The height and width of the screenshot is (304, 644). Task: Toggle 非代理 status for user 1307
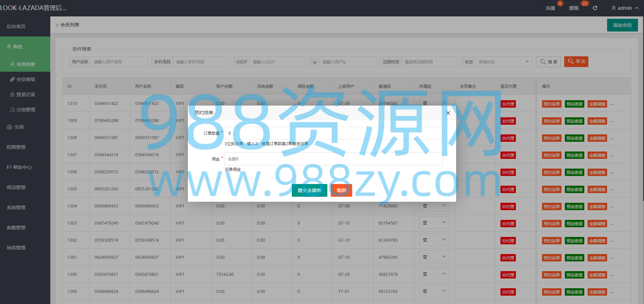point(508,155)
